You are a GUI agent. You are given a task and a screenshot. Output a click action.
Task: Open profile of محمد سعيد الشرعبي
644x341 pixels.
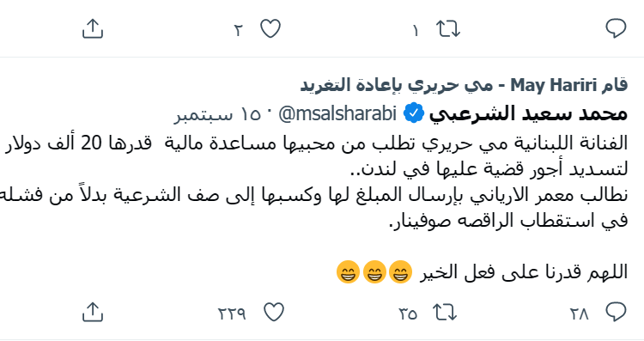tap(529, 113)
